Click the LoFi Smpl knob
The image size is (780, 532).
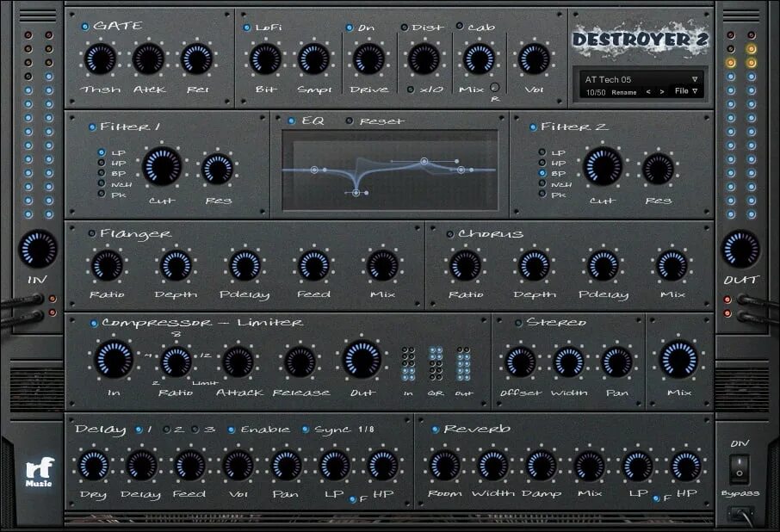313,59
